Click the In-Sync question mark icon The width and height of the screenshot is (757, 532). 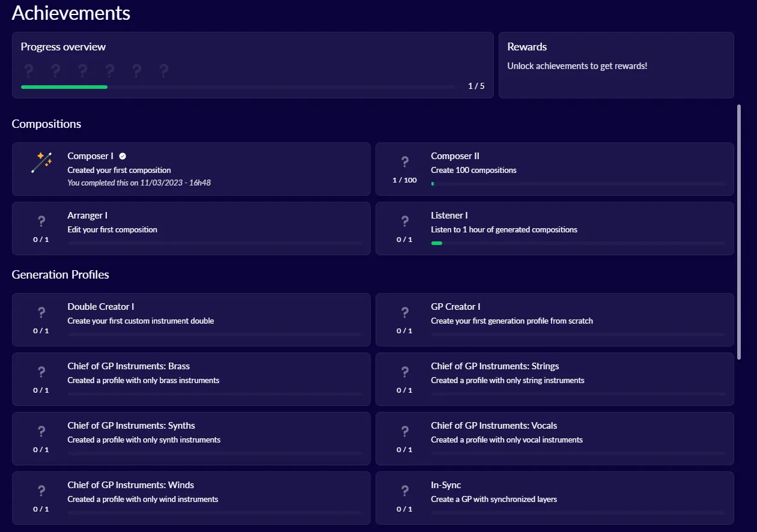(405, 491)
